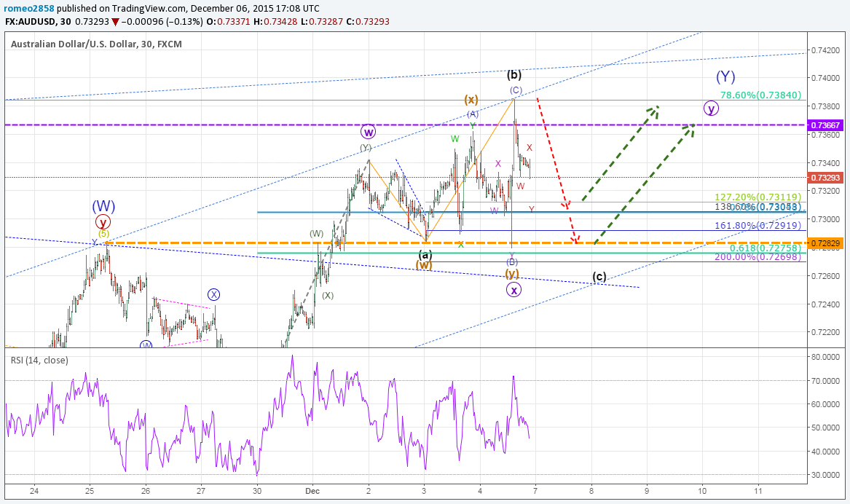Image resolution: width=850 pixels, height=504 pixels.
Task: Click the 24 date label on the time axis
Action: coord(34,491)
